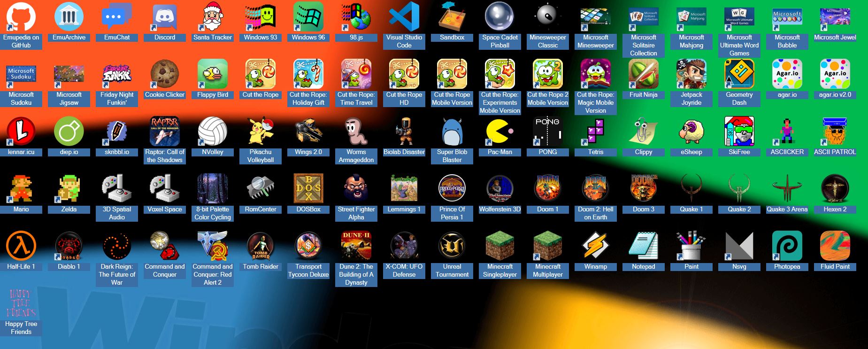Click the Photopea icon
Viewport: 868px width, 349px height.
coord(787,246)
